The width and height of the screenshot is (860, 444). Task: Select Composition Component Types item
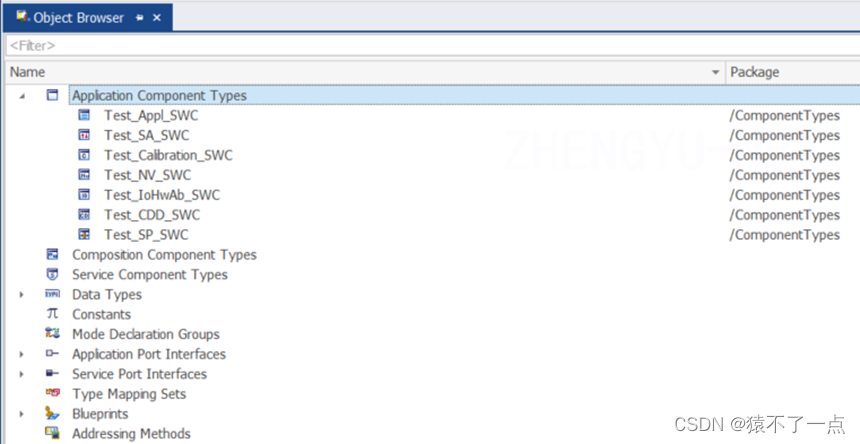(164, 255)
